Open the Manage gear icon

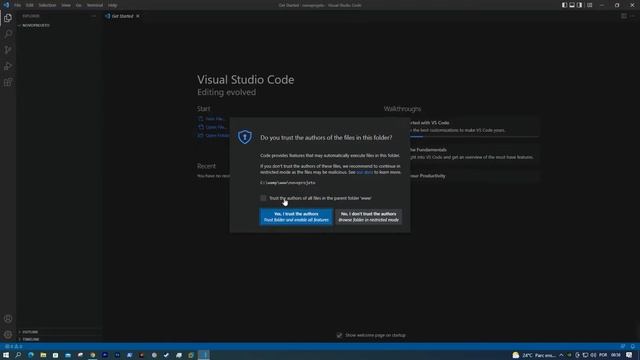coord(8,335)
